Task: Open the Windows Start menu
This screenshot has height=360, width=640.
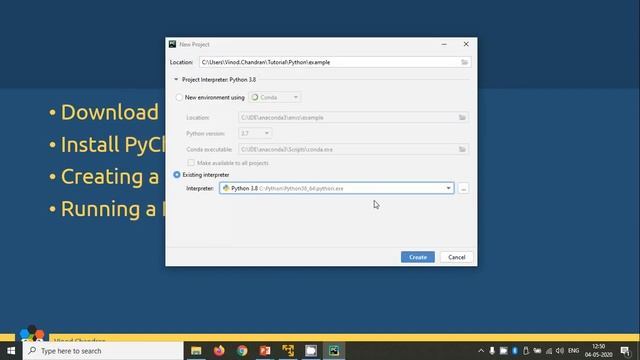Action: point(11,351)
